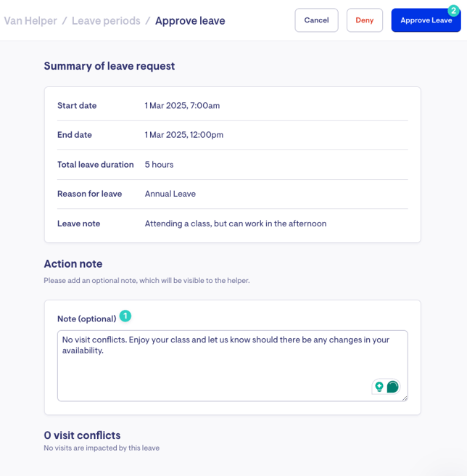Click the Summary of leave request heading
The image size is (467, 476).
(109, 66)
